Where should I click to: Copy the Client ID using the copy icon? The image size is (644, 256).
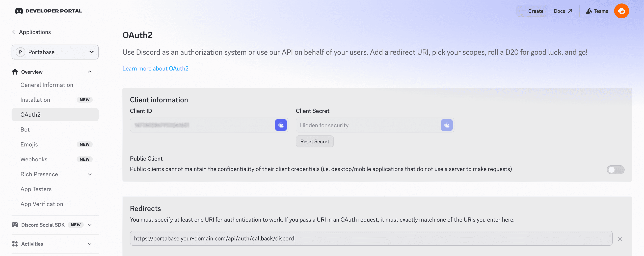pyautogui.click(x=281, y=125)
